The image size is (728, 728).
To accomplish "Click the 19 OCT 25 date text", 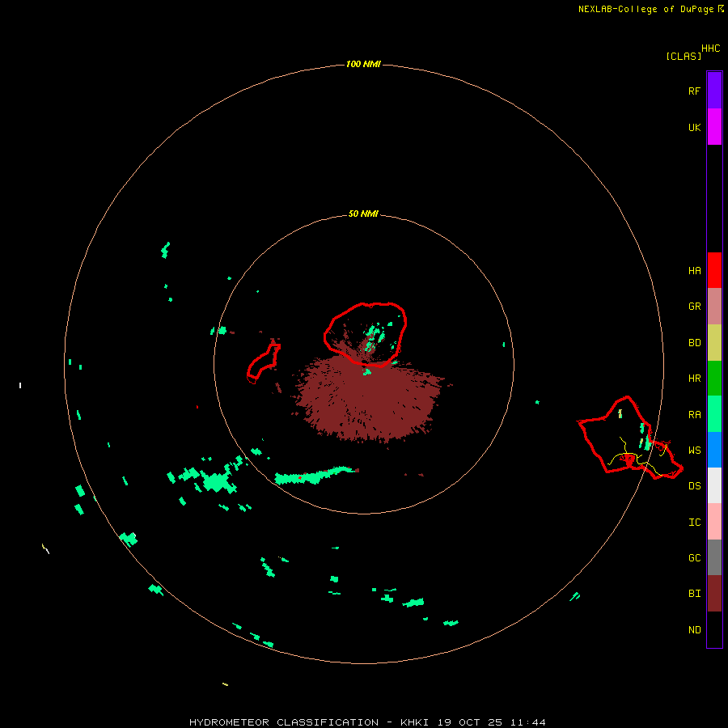I will [471, 722].
